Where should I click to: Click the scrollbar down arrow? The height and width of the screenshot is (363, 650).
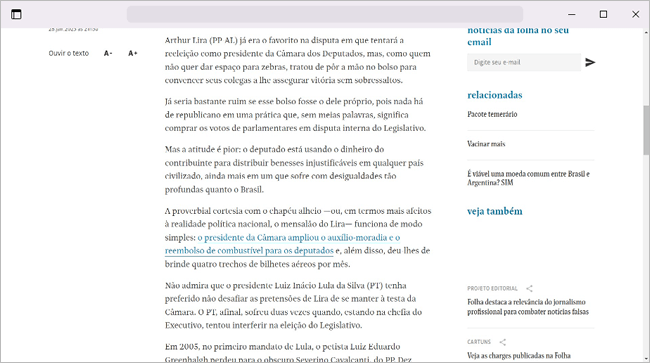tap(646, 359)
